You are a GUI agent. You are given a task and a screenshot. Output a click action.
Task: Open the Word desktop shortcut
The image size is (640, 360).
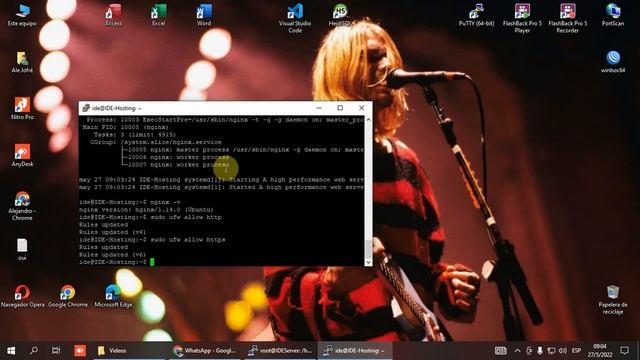[204, 15]
